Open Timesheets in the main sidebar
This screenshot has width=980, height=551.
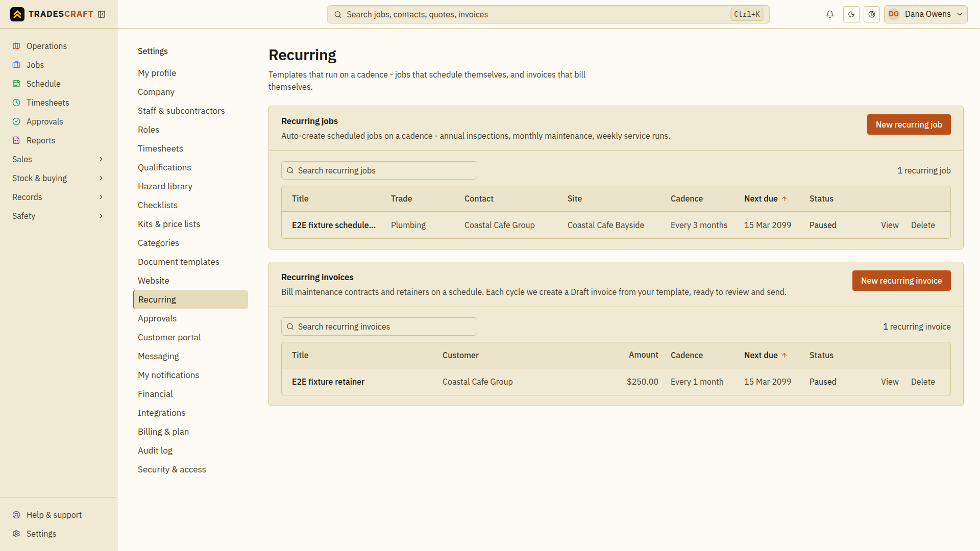click(x=59, y=103)
